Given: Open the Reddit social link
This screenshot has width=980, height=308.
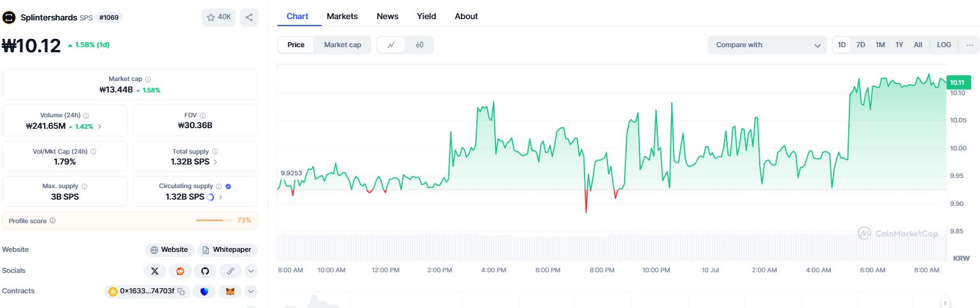Looking at the screenshot, I should [x=180, y=271].
